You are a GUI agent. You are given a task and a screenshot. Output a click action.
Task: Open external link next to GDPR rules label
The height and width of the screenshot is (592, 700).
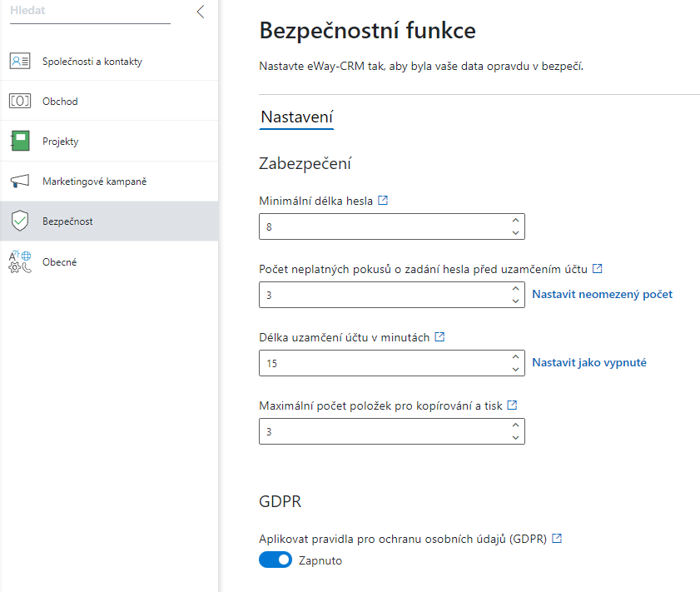pos(557,538)
